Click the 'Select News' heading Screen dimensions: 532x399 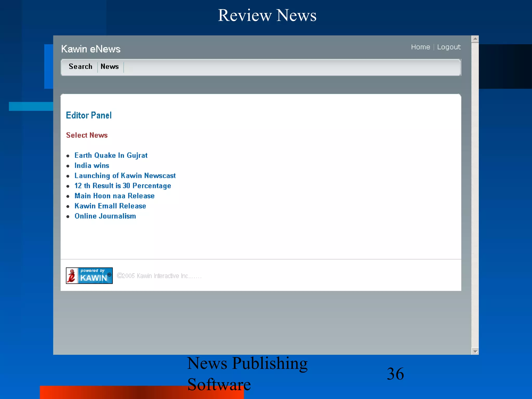pos(87,135)
